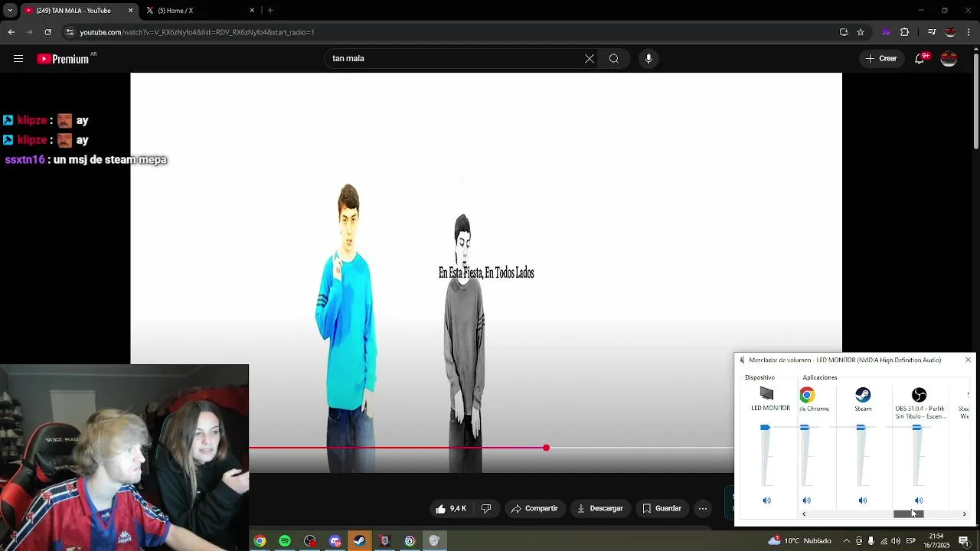Click Descargar to download video
Viewport: 980px width, 551px height.
pos(599,508)
